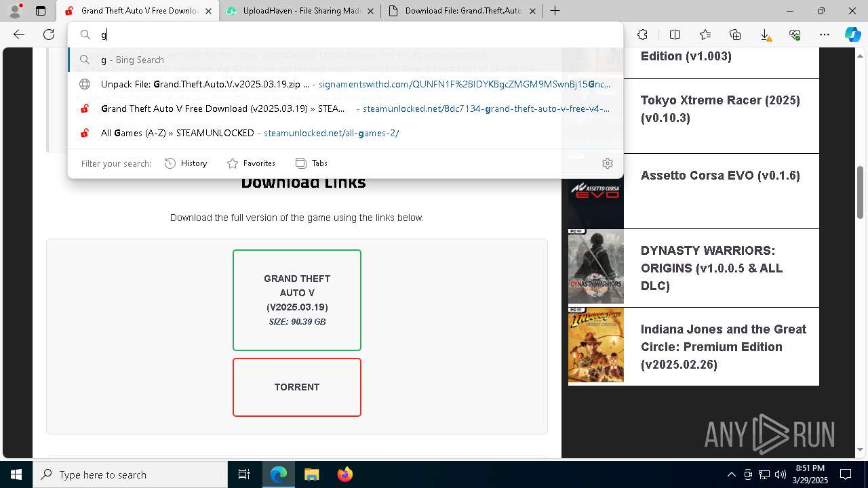Open Browser essentials heart icon

click(795, 35)
